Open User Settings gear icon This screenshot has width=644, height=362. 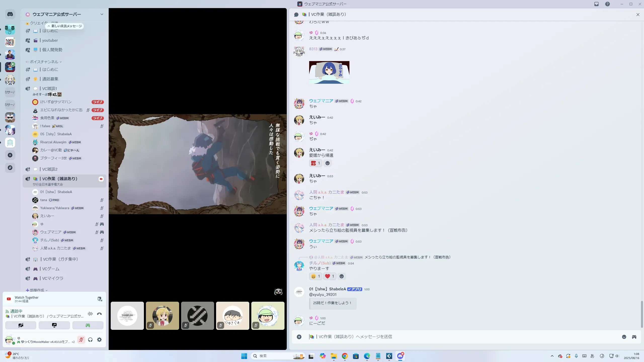point(99,340)
